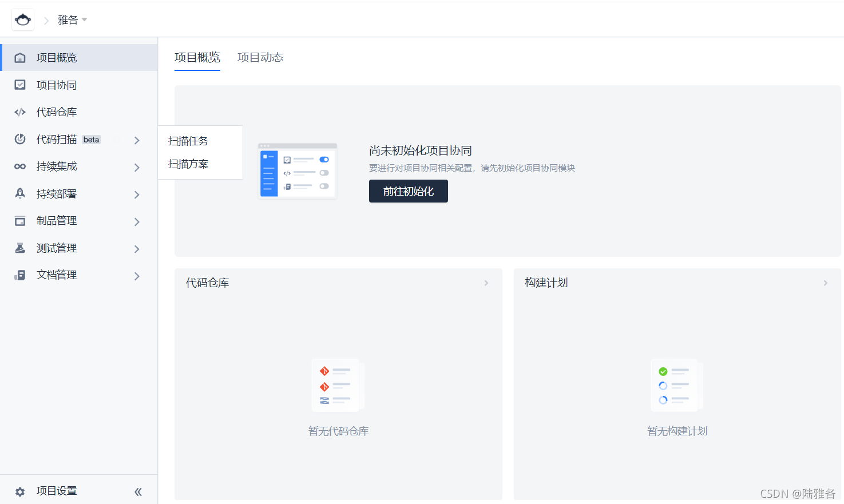The height and width of the screenshot is (504, 844).
Task: Click the 构建计划 card title
Action: [x=546, y=283]
